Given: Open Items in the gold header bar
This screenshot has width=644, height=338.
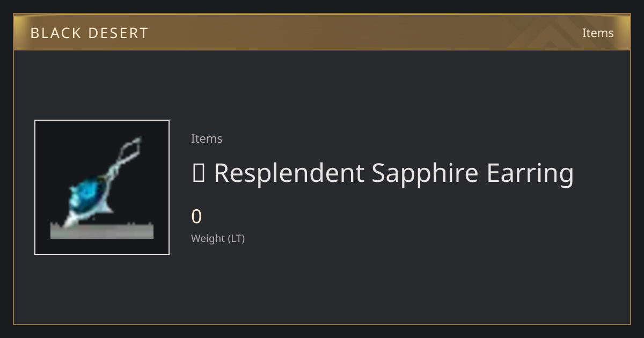Looking at the screenshot, I should [x=598, y=33].
